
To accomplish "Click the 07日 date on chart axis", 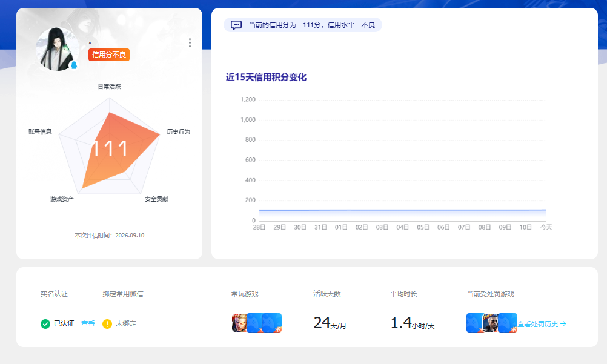I will tap(464, 227).
